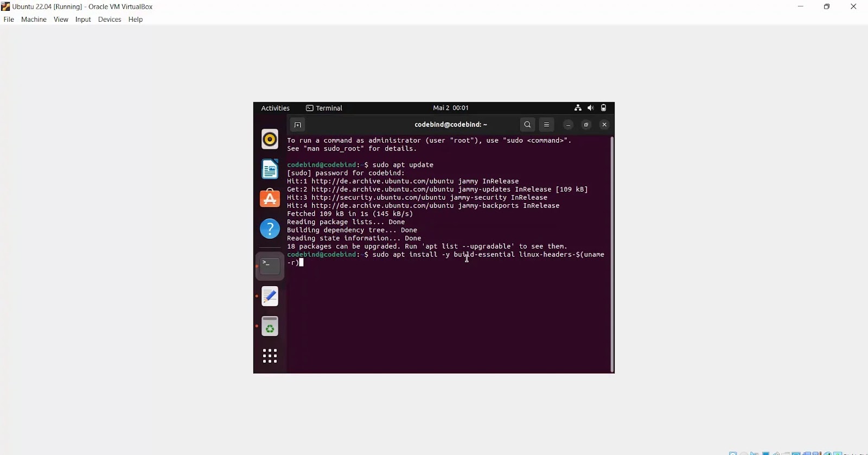Click the terminal search icon

click(x=527, y=125)
